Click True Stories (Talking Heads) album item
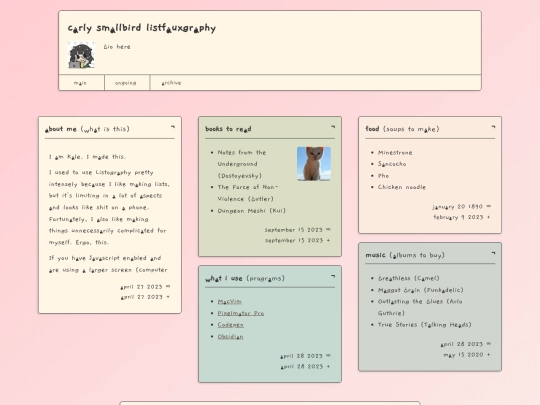Viewport: 540px width, 405px height. (x=424, y=325)
